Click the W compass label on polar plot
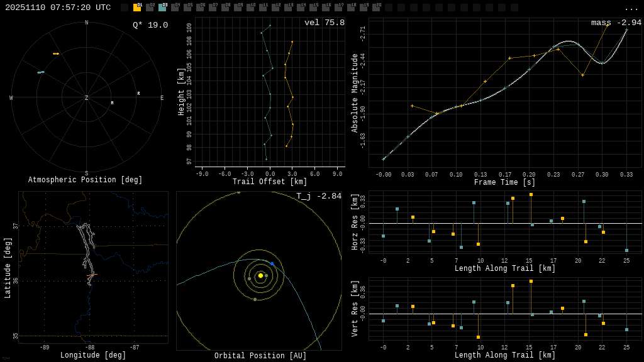 [11, 97]
